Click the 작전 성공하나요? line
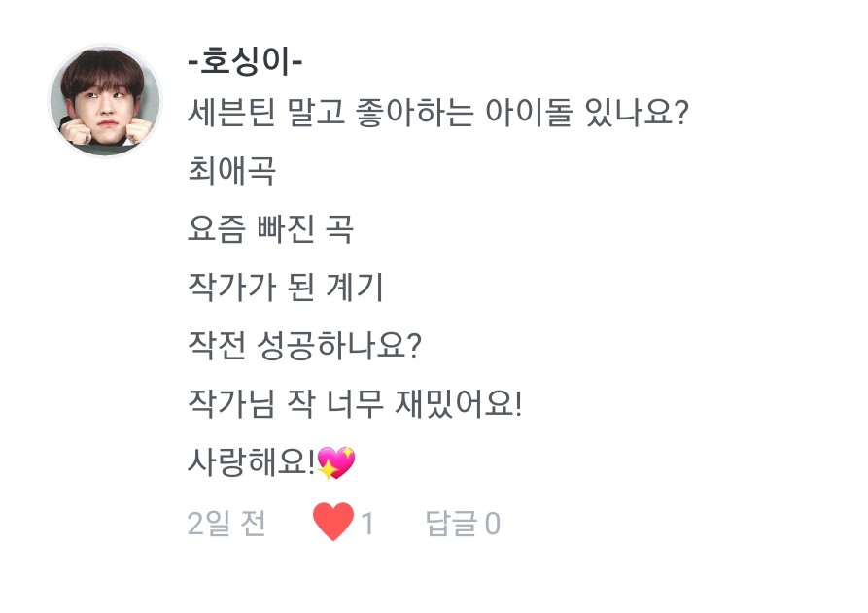The width and height of the screenshot is (868, 613). 302,346
